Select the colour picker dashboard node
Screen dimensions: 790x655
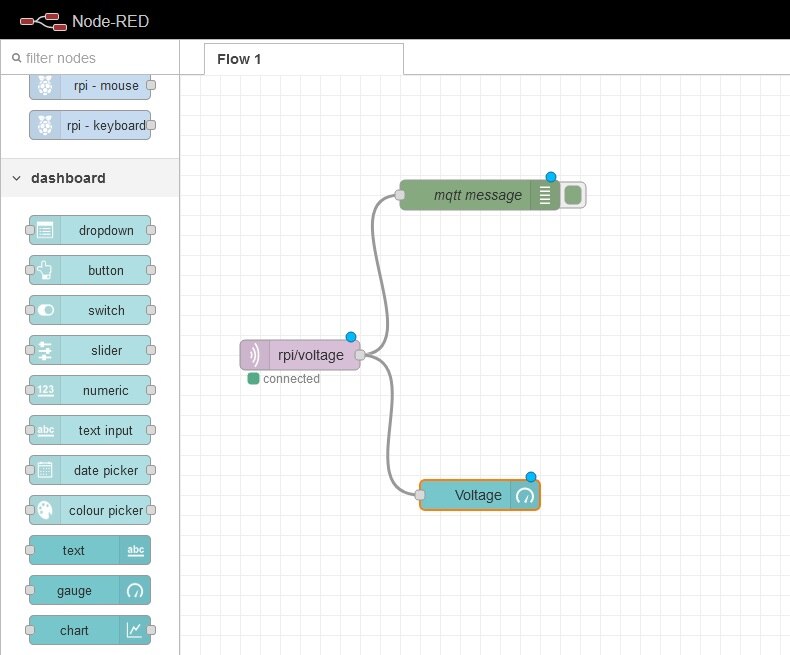click(90, 510)
